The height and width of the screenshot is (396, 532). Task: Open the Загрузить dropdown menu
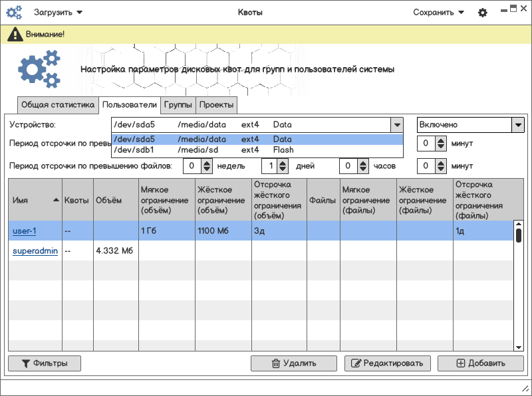coord(59,12)
